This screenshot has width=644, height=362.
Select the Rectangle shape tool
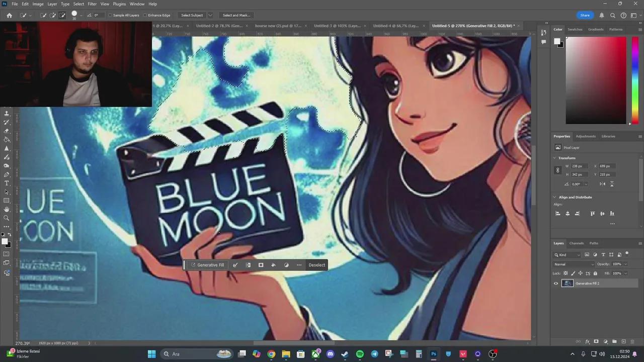(7, 201)
